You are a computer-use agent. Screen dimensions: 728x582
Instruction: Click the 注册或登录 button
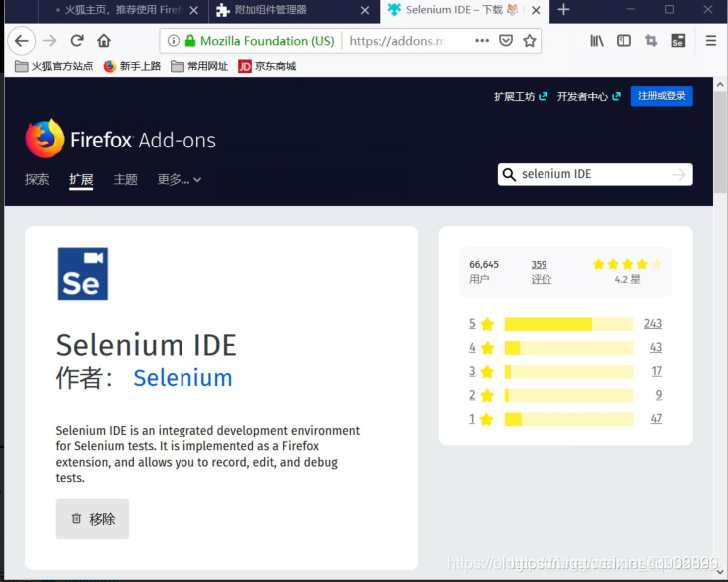tap(661, 96)
